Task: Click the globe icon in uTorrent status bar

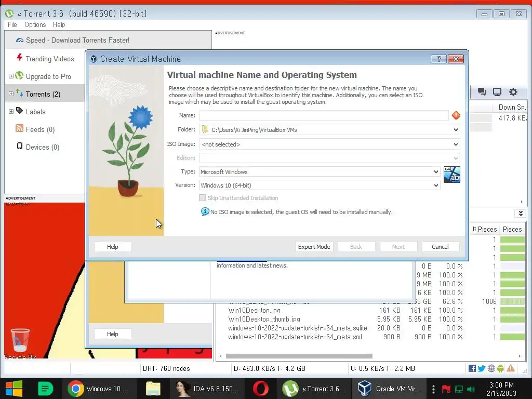Action: tap(491, 368)
